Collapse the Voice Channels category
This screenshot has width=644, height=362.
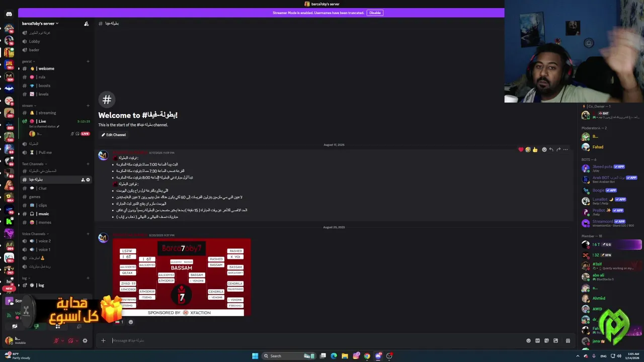click(35, 234)
